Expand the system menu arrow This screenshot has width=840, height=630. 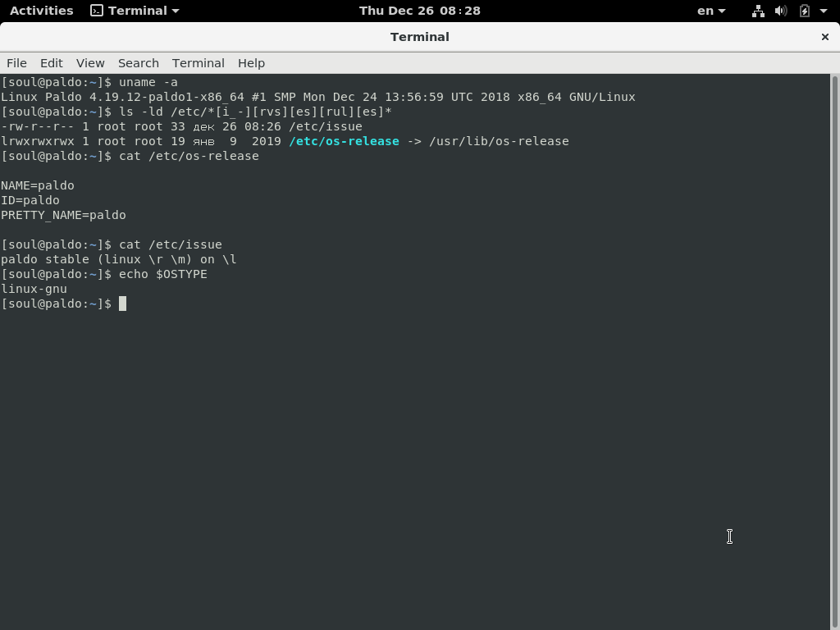click(x=824, y=11)
